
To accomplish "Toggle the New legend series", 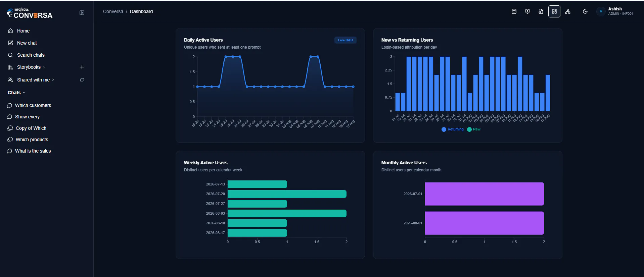I will tap(474, 129).
